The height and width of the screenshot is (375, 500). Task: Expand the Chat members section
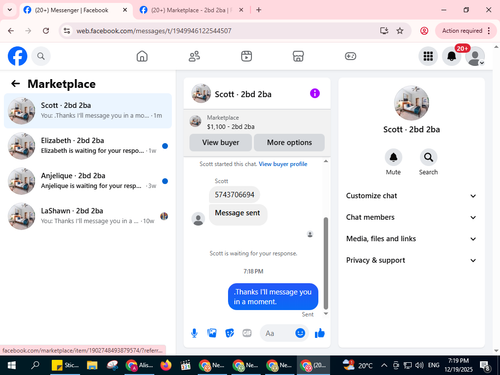(411, 217)
